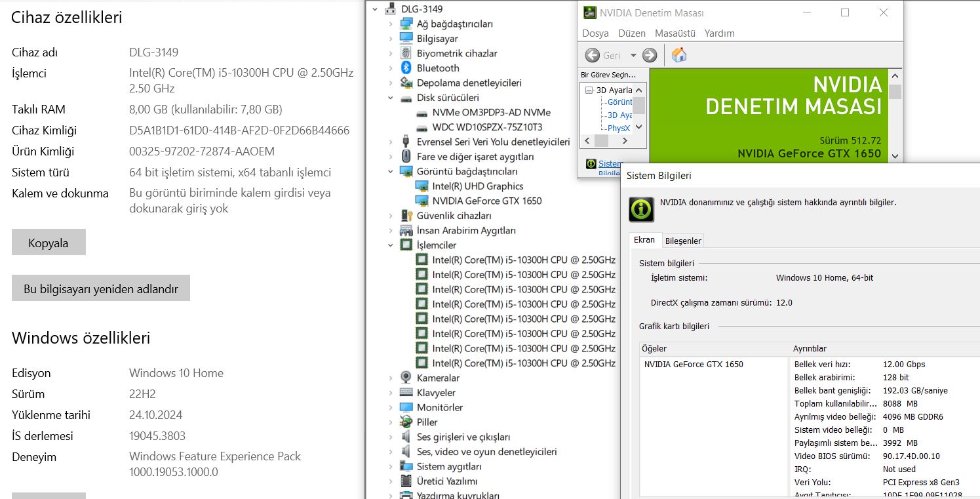Screen dimensions: 980x499
Task: Click the monitor icon beside Monitörler
Action: click(x=406, y=407)
